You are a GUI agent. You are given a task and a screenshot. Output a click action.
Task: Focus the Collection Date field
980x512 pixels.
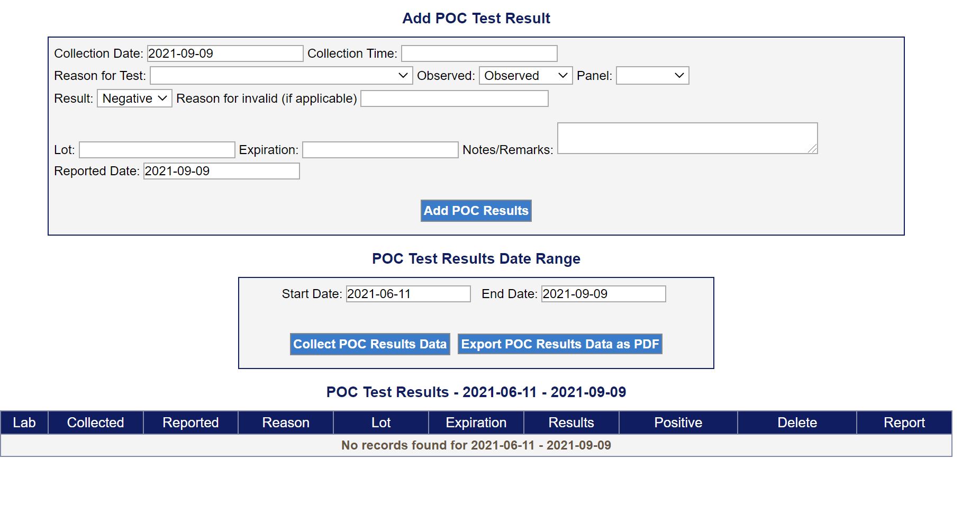225,53
